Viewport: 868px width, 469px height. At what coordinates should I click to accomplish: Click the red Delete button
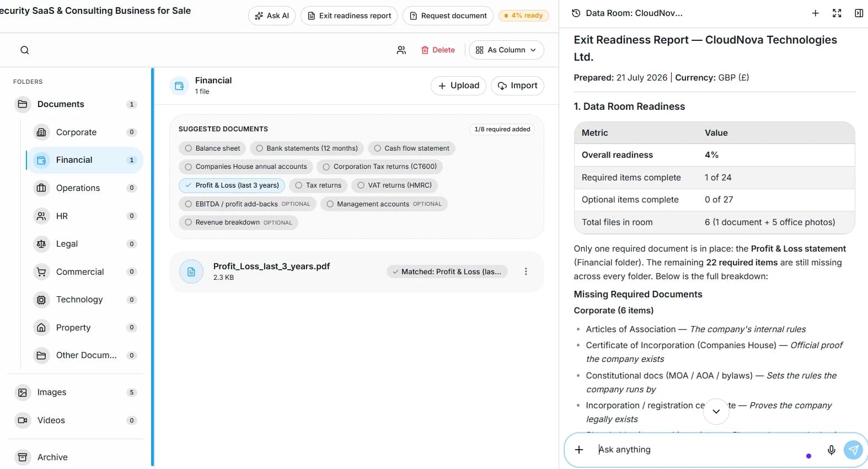coord(438,50)
